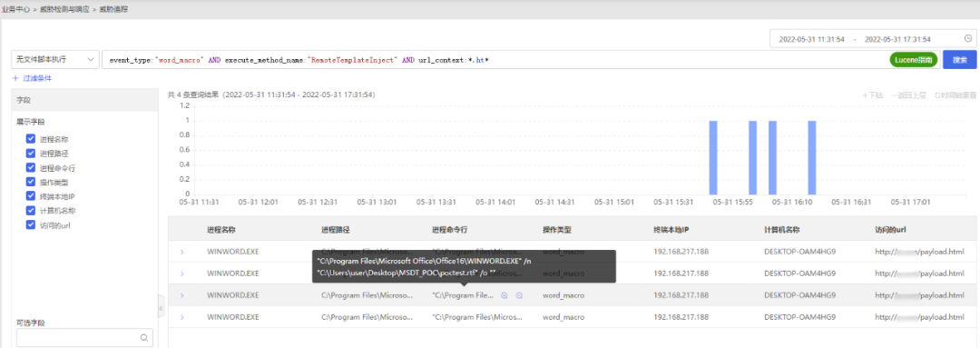Click the 计算机名称 column header
The width and height of the screenshot is (980, 348).
(x=782, y=230)
